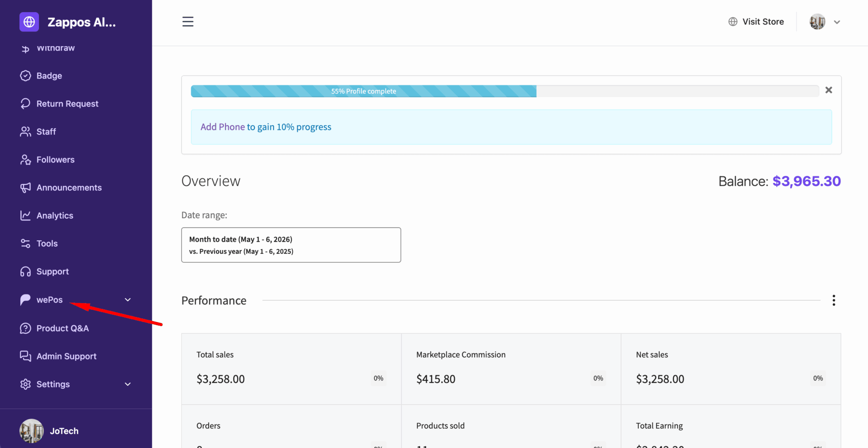Click the Zappos globe logo icon

click(x=29, y=22)
